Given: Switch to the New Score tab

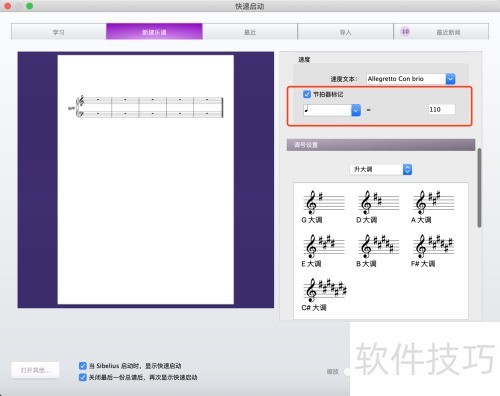Looking at the screenshot, I should coord(154,32).
